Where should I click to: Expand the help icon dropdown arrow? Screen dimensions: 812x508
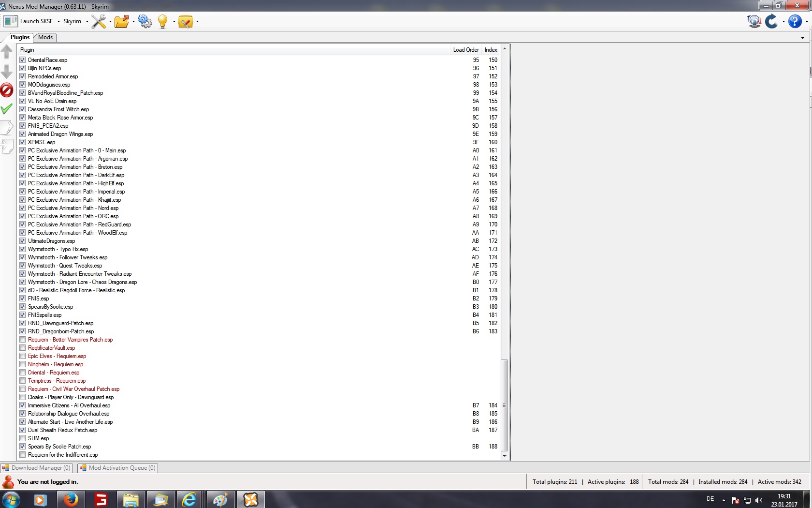(x=807, y=22)
